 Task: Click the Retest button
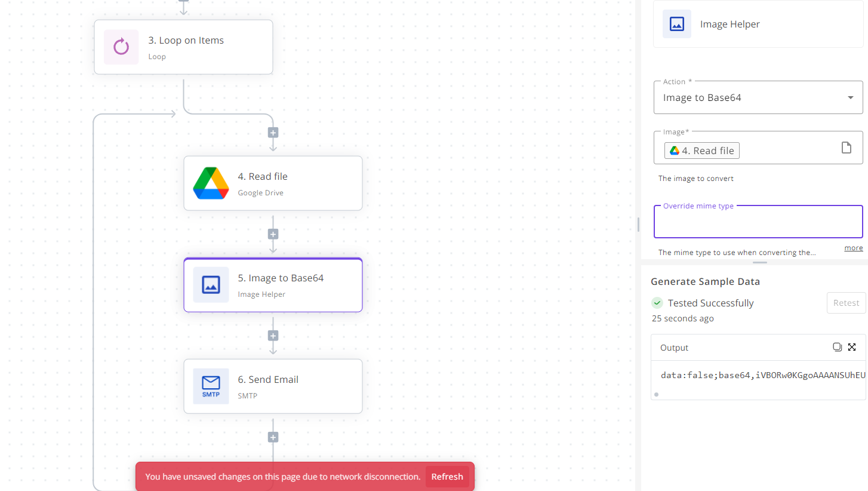pyautogui.click(x=846, y=303)
